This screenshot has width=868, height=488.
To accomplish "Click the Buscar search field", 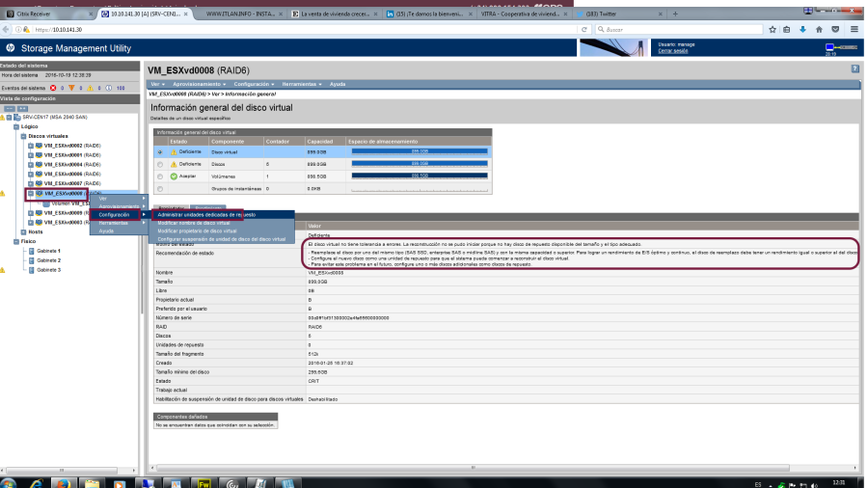I will (675, 29).
